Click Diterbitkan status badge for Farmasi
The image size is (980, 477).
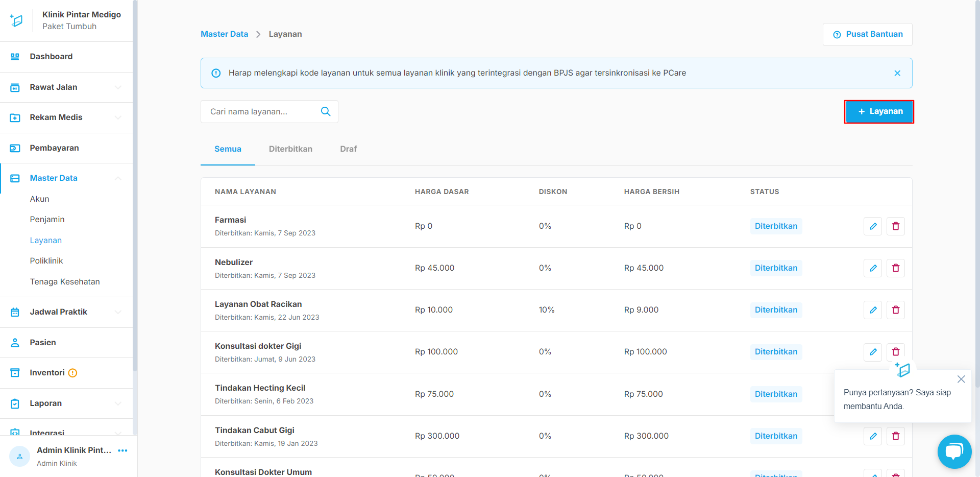[x=776, y=226]
